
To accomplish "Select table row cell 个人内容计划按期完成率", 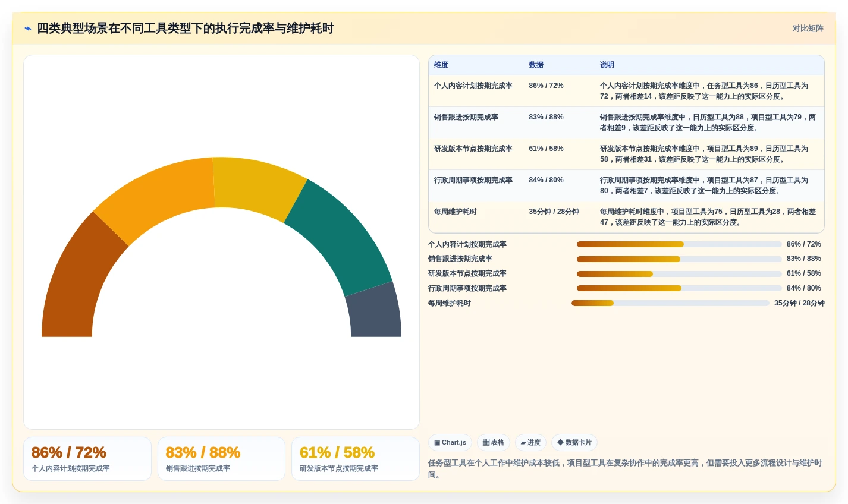I will [x=473, y=86].
